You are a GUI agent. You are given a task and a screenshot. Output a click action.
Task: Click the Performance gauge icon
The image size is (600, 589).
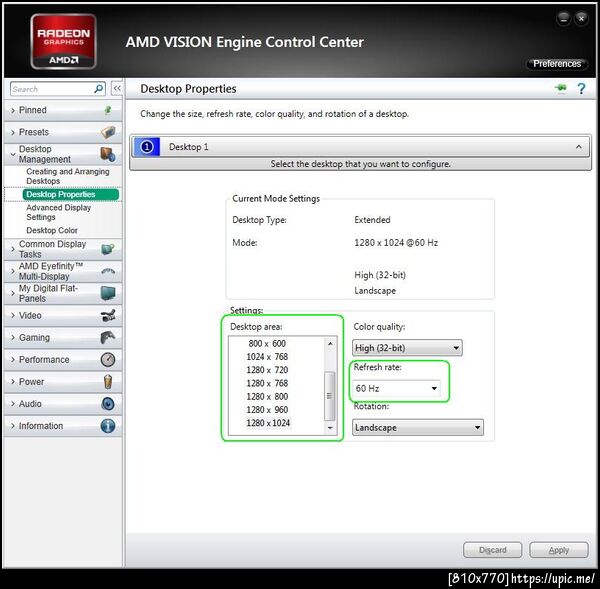pos(108,360)
